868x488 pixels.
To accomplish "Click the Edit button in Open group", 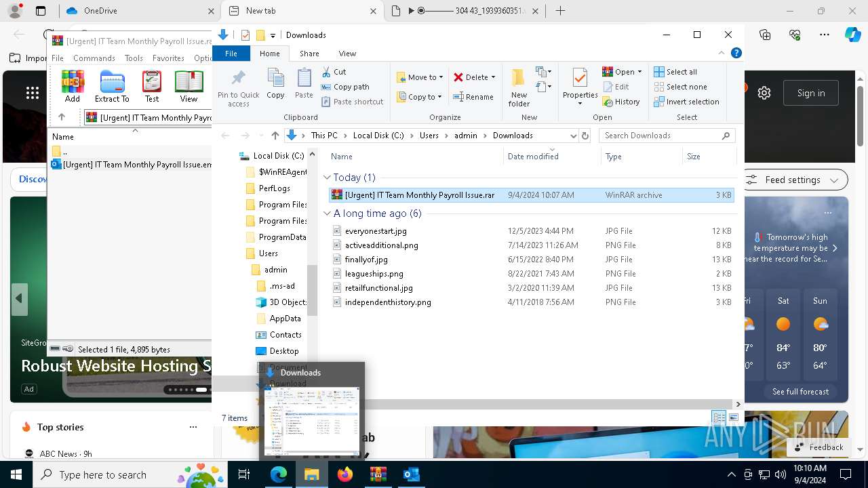I will click(616, 87).
